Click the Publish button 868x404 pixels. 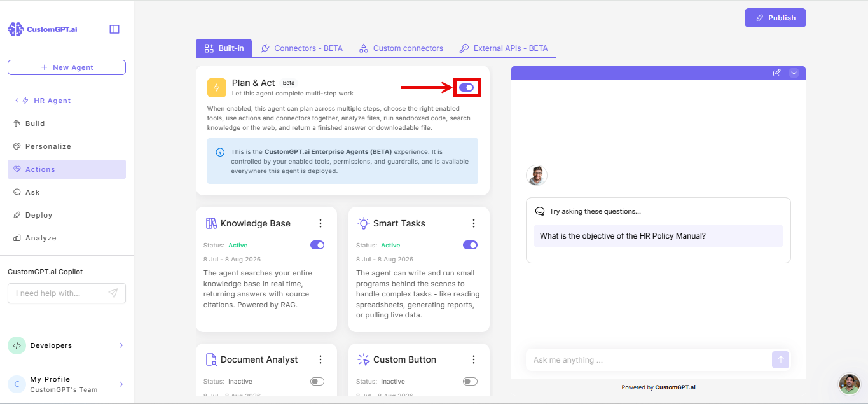[x=775, y=18]
